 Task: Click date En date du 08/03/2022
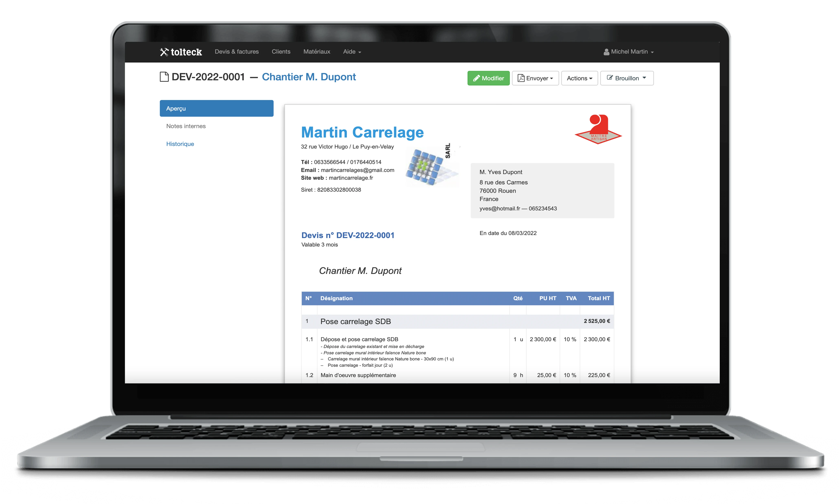point(508,233)
